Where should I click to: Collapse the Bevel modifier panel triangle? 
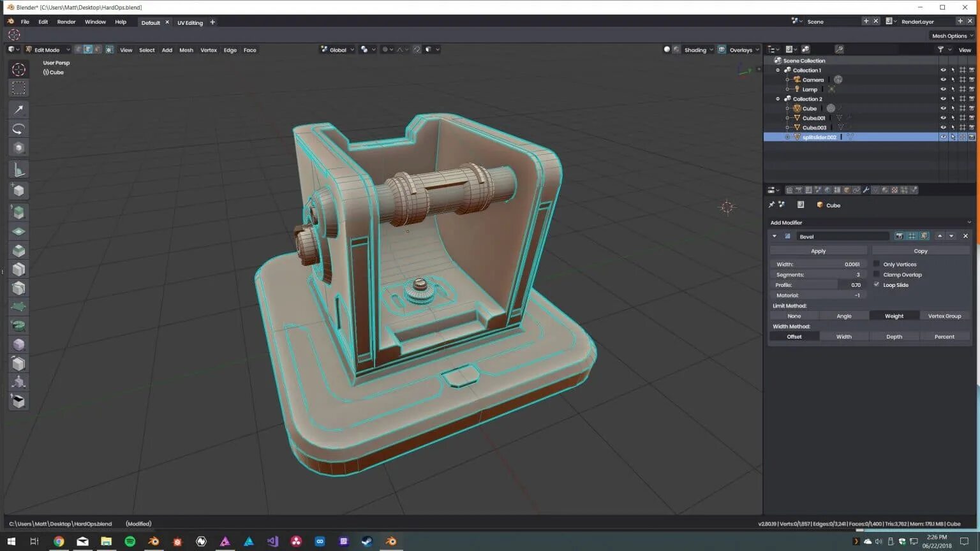pos(775,236)
